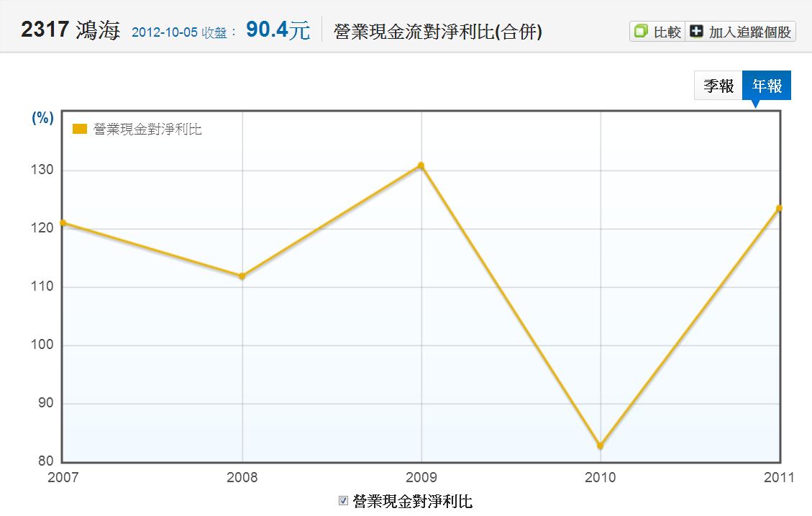812x516 pixels.
Task: Click the heading 營業現金流對淨利比(合併)
Action: point(438,32)
